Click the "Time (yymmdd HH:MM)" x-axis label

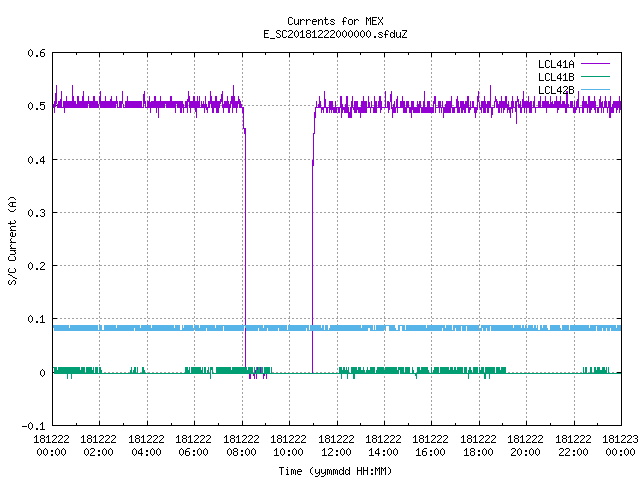coord(335,471)
